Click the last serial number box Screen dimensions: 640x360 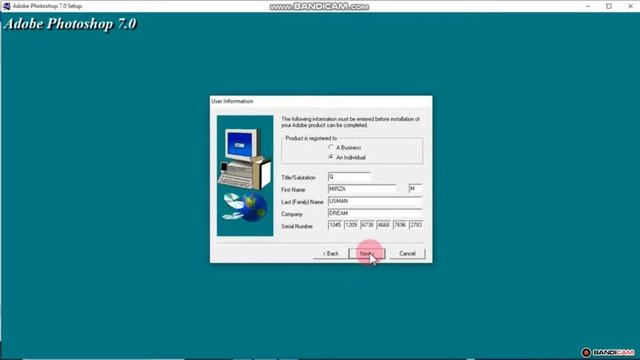[416, 225]
